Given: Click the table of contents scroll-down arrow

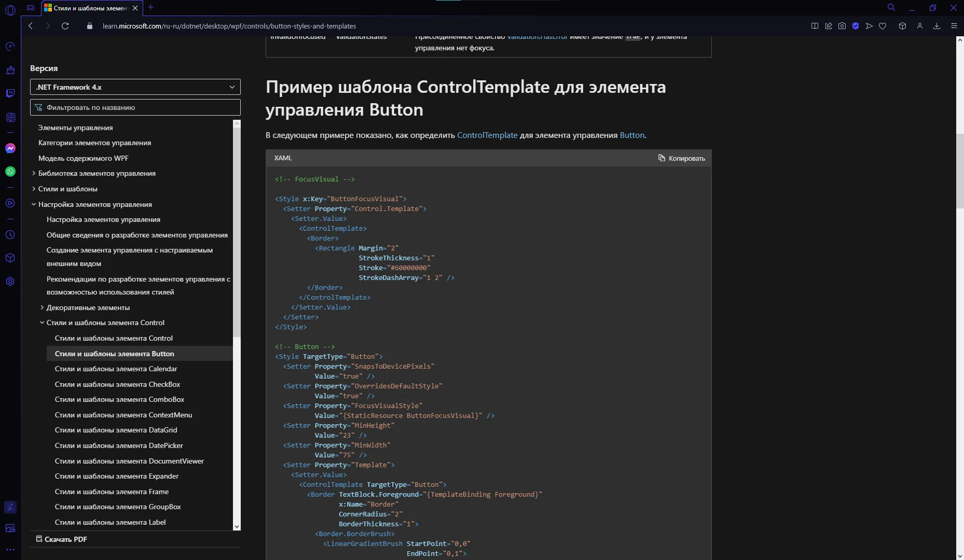Looking at the screenshot, I should click(x=237, y=527).
